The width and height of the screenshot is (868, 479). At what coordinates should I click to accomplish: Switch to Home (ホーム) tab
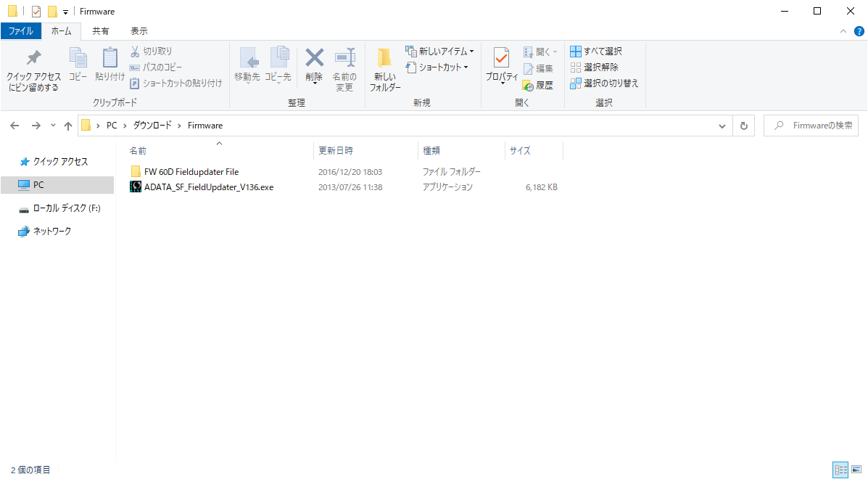[61, 31]
